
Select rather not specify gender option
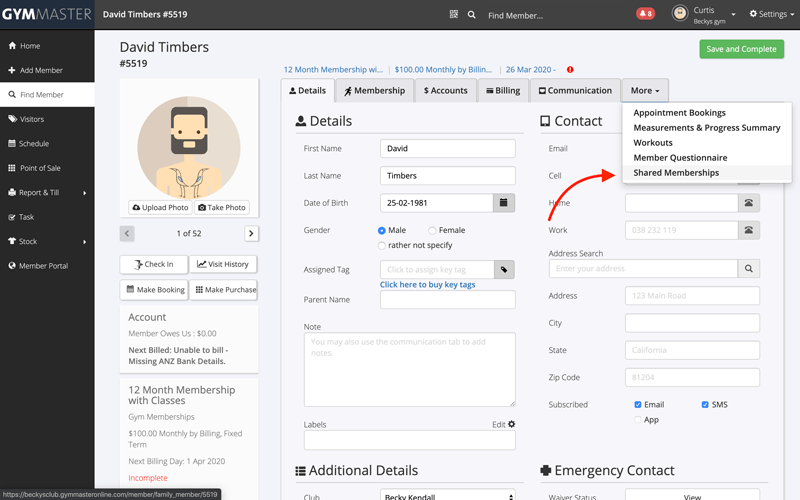click(x=382, y=245)
